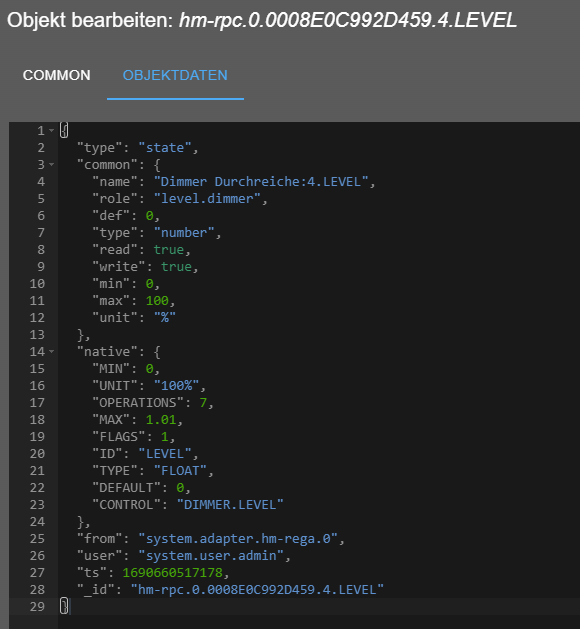Viewport: 580px width, 629px height.
Task: Collapse the "native" block fold arrow
Action: point(51,351)
